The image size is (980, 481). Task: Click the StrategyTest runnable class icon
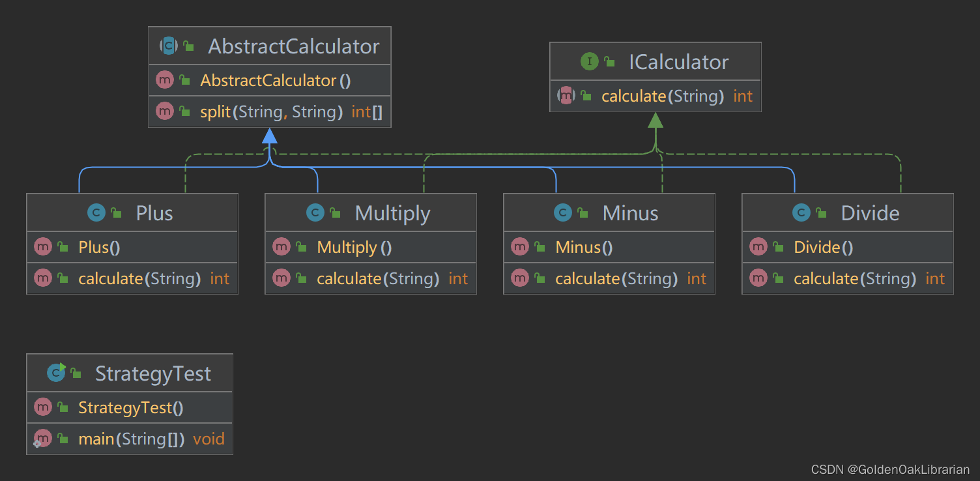(57, 373)
